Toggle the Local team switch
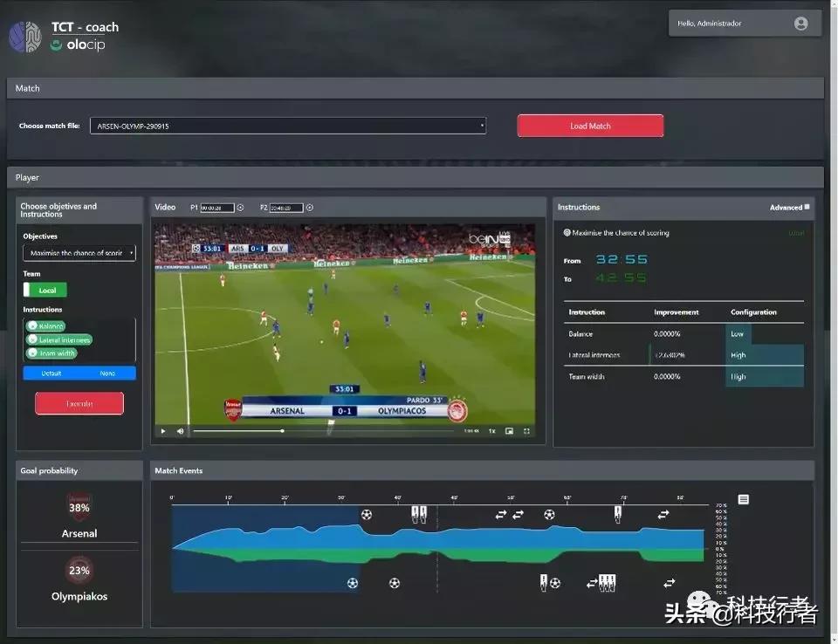Viewport: 838px width, 644px height. (45, 291)
